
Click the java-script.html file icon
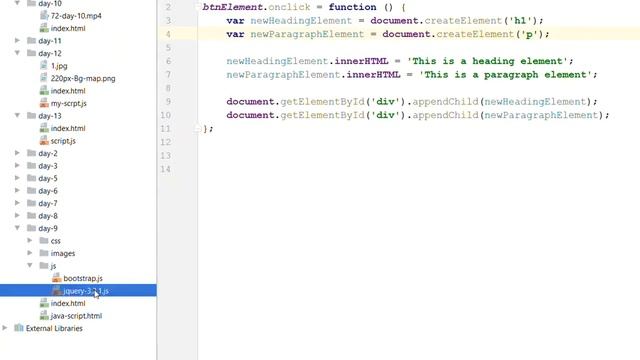pos(44,316)
